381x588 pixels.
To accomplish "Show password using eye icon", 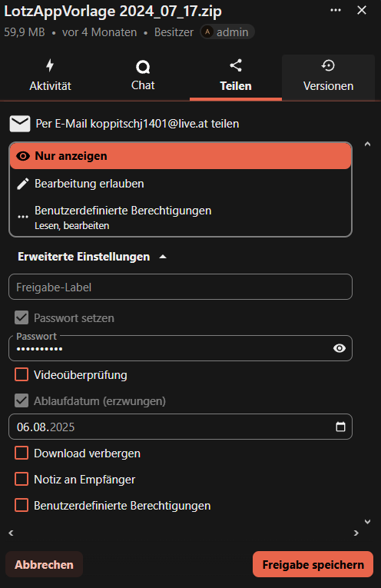I will click(x=340, y=348).
